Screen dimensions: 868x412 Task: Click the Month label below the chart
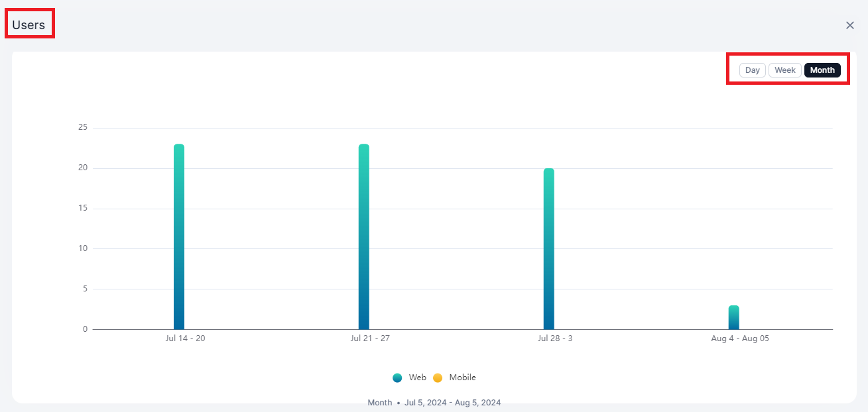click(379, 402)
